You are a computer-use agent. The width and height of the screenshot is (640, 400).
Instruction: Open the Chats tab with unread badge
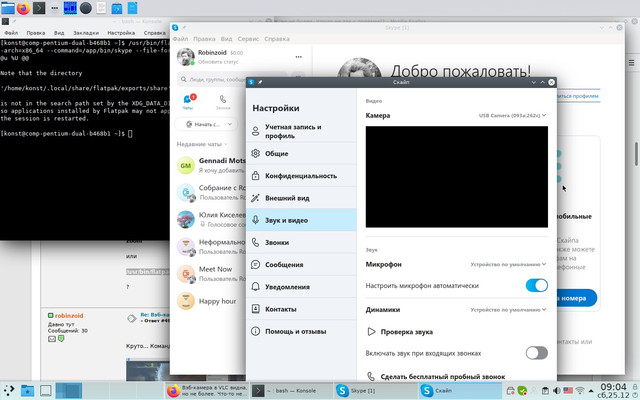click(x=188, y=102)
